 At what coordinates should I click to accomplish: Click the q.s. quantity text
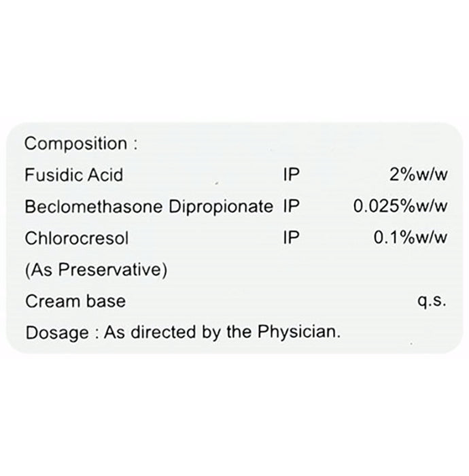pyautogui.click(x=434, y=301)
